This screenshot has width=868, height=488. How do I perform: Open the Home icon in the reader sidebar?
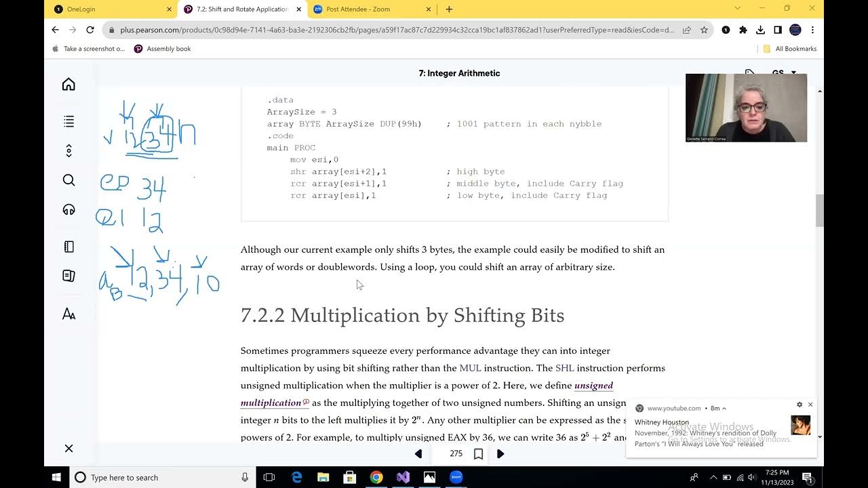tap(68, 84)
